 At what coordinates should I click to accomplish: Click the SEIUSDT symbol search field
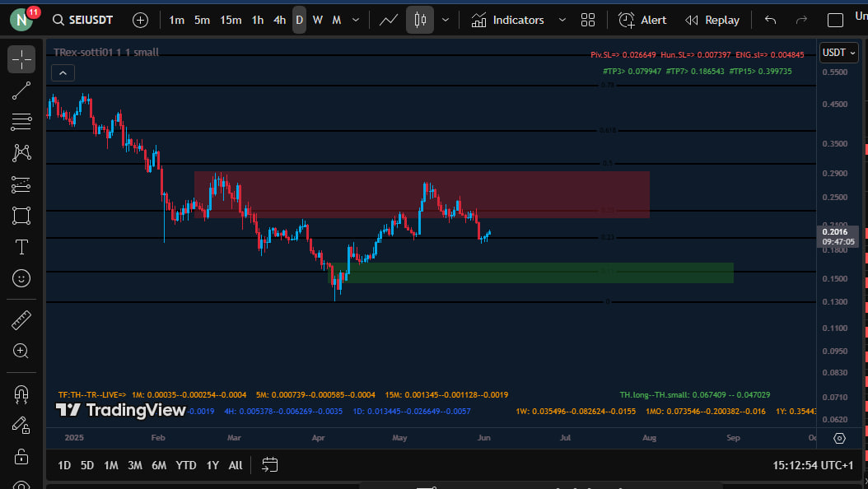(x=82, y=20)
